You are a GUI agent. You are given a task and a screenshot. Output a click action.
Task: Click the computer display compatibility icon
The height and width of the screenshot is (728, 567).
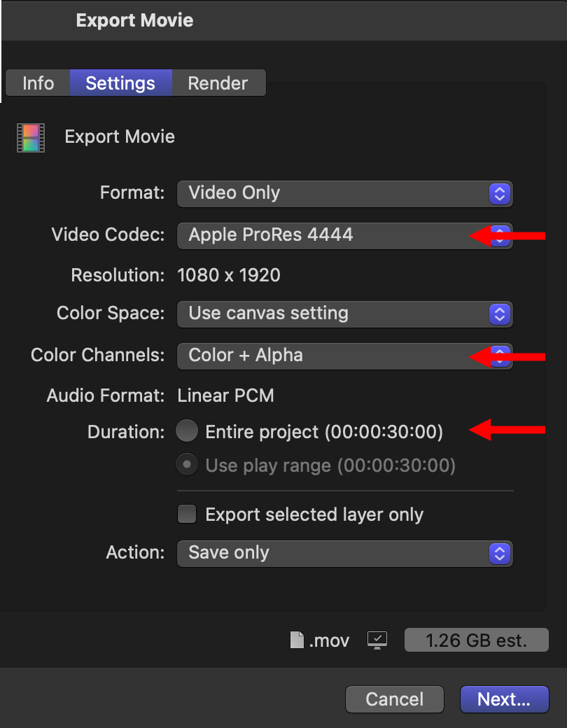pos(377,640)
